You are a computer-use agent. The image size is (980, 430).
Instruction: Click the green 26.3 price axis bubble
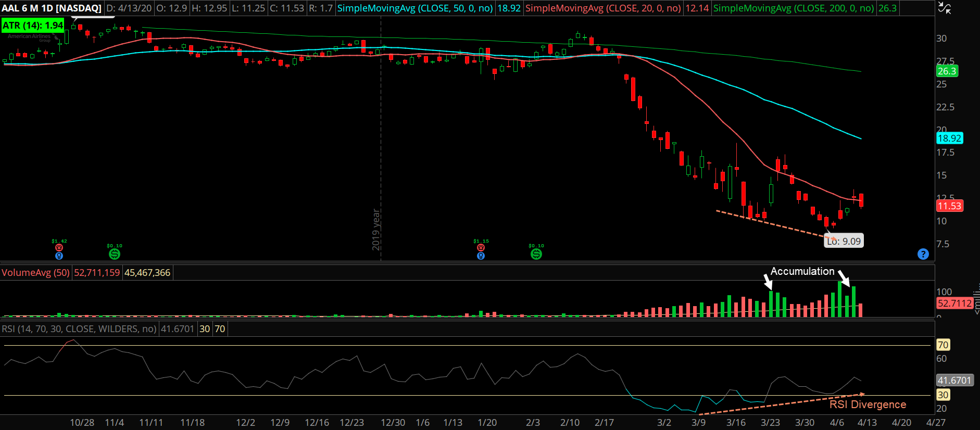tap(947, 71)
